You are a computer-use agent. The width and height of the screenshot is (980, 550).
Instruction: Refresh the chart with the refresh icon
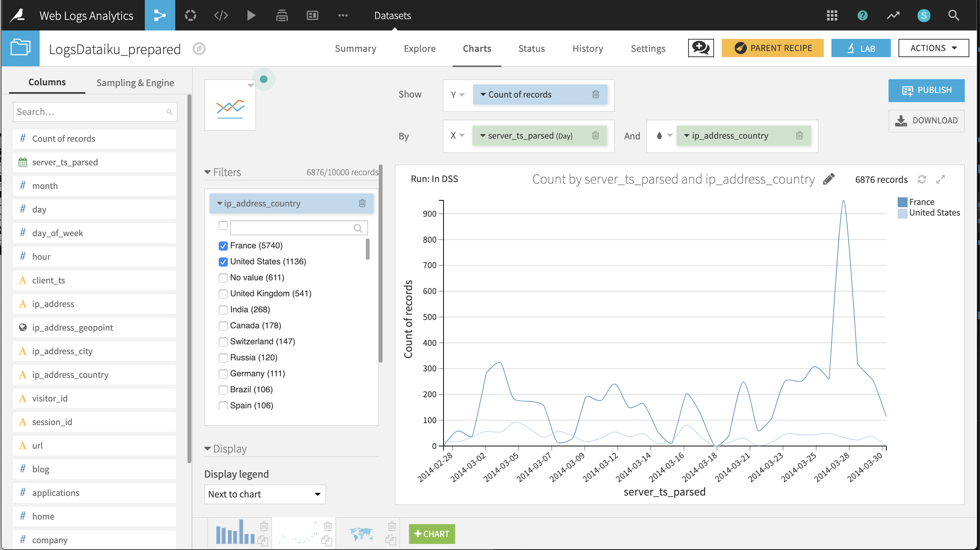922,179
